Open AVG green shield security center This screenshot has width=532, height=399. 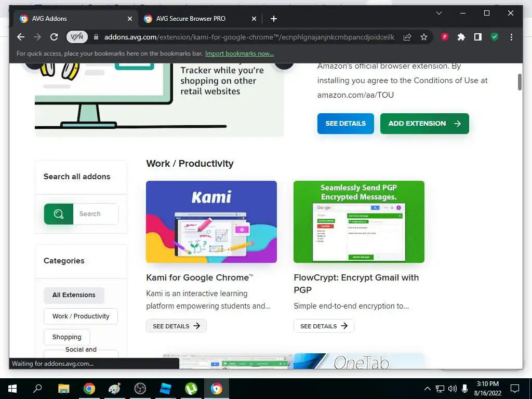point(495,37)
